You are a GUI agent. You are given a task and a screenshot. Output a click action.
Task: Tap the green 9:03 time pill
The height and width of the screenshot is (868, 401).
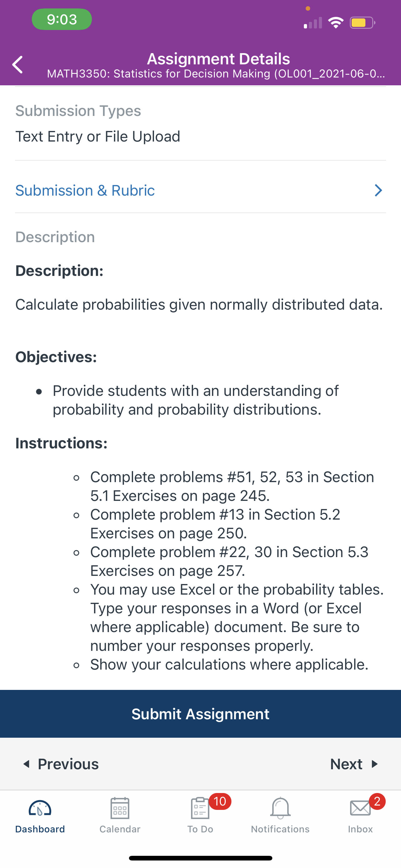[x=62, y=19]
